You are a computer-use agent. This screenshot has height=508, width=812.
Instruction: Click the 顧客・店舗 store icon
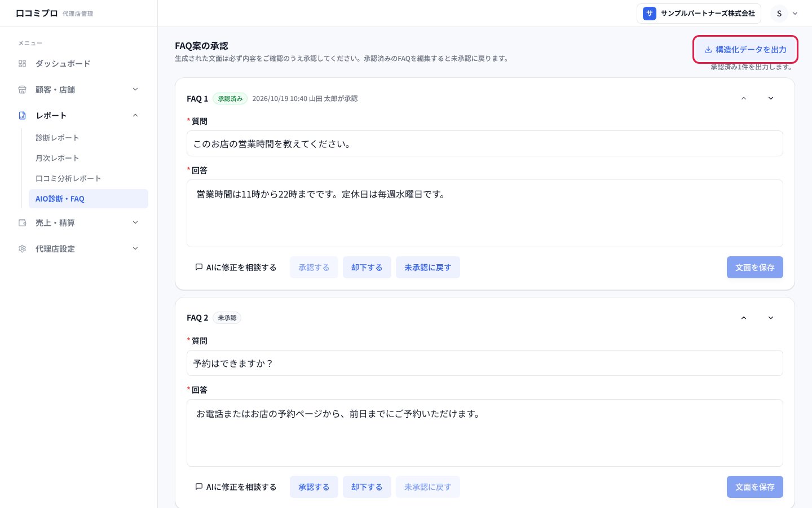coord(23,90)
